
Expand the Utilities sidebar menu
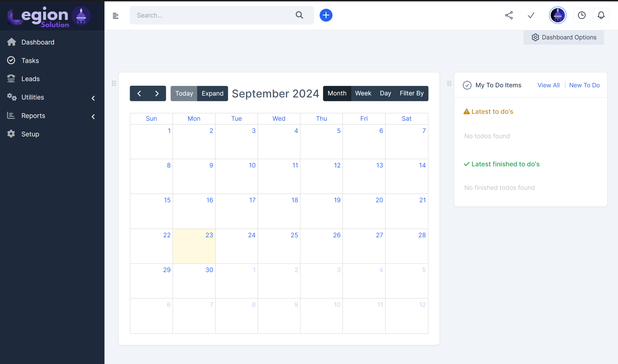(x=52, y=97)
